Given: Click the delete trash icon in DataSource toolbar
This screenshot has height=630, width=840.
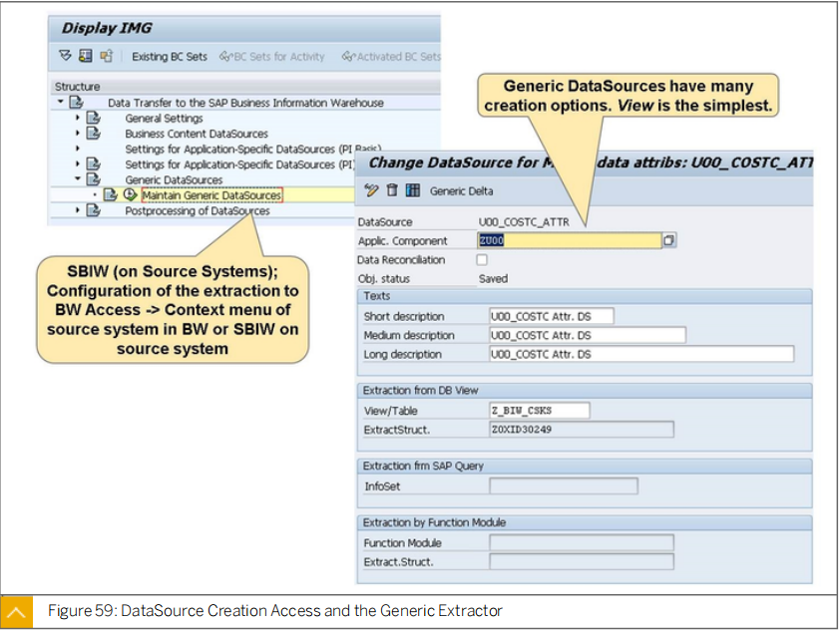Looking at the screenshot, I should coord(392,190).
